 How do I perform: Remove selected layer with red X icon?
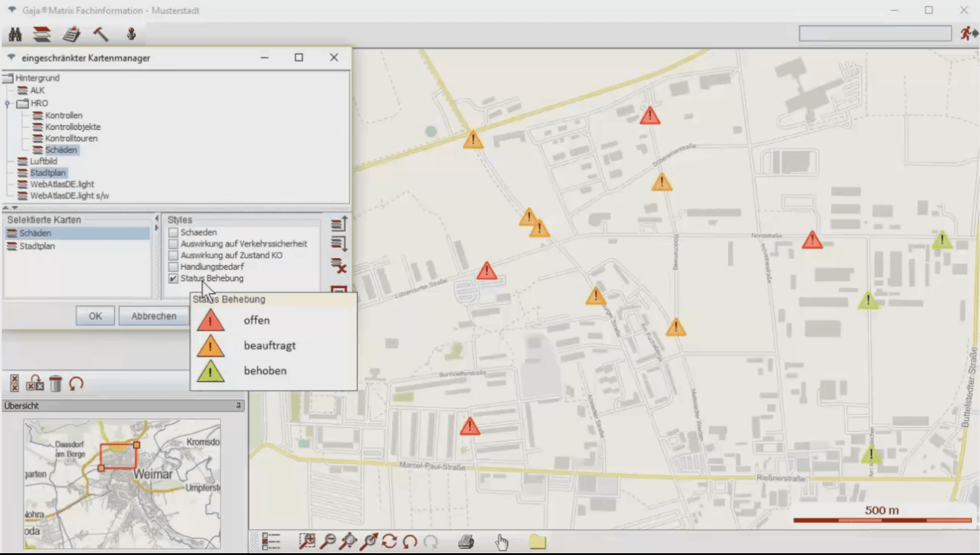[339, 266]
